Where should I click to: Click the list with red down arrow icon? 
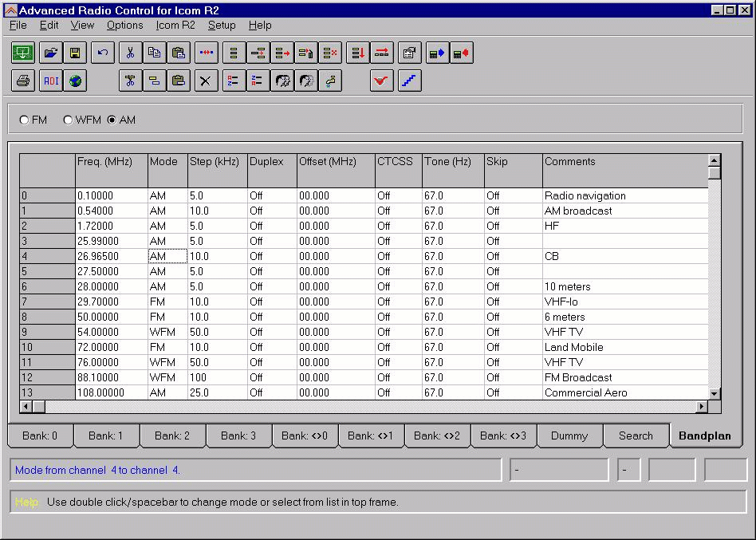tap(358, 53)
